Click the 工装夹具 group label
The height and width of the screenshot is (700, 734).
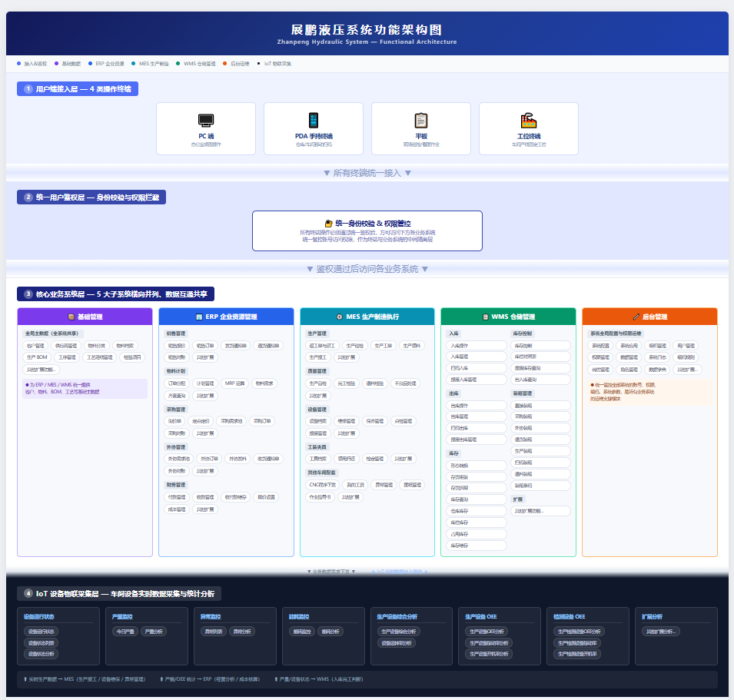pyautogui.click(x=317, y=447)
